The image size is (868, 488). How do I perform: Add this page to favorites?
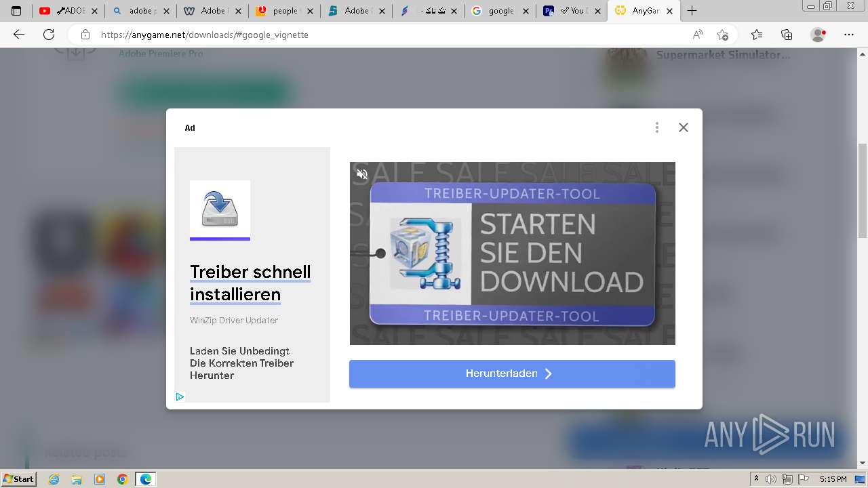click(722, 35)
